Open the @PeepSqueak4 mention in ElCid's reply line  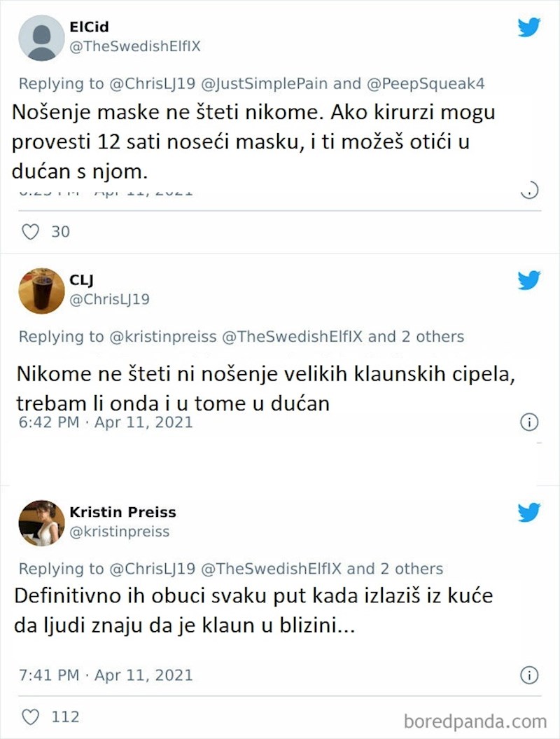[x=426, y=84]
